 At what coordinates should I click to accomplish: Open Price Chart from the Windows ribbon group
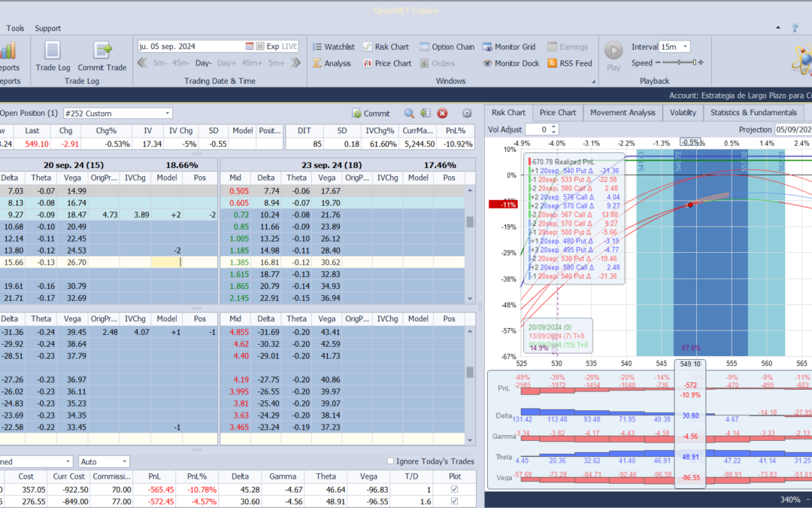(x=387, y=63)
